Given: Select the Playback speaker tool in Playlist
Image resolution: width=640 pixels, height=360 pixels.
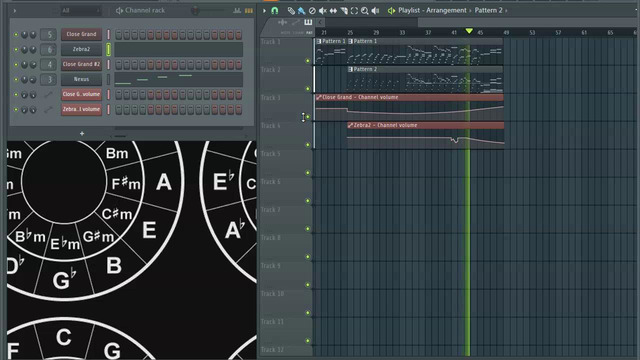Looking at the screenshot, I should click(376, 11).
